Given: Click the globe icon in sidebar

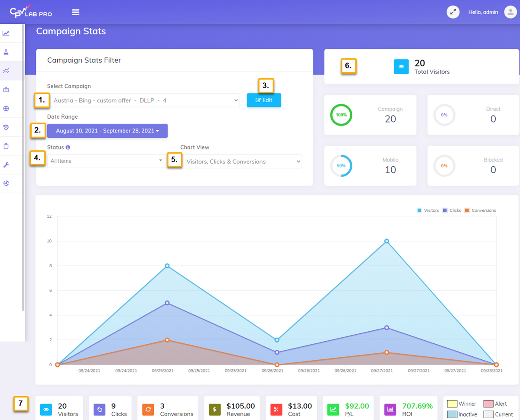Looking at the screenshot, I should 6,109.
